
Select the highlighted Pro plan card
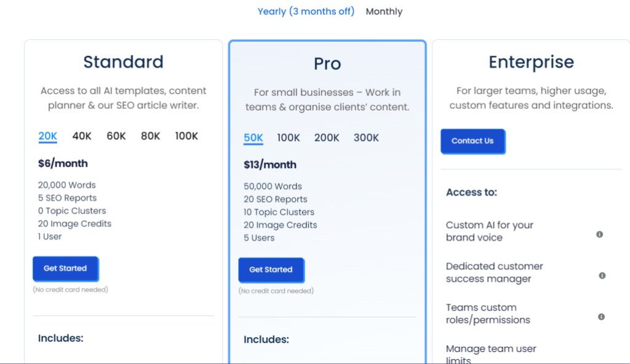click(x=327, y=63)
